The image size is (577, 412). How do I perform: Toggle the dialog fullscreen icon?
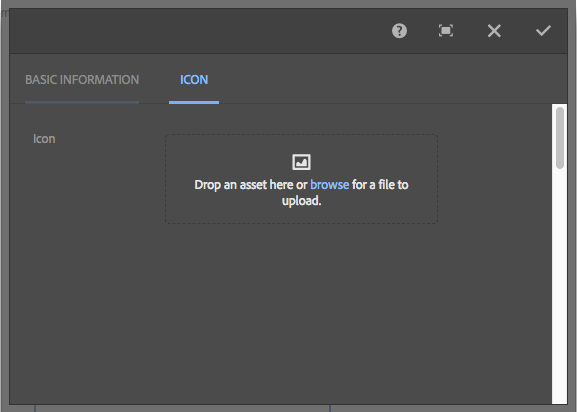point(446,31)
